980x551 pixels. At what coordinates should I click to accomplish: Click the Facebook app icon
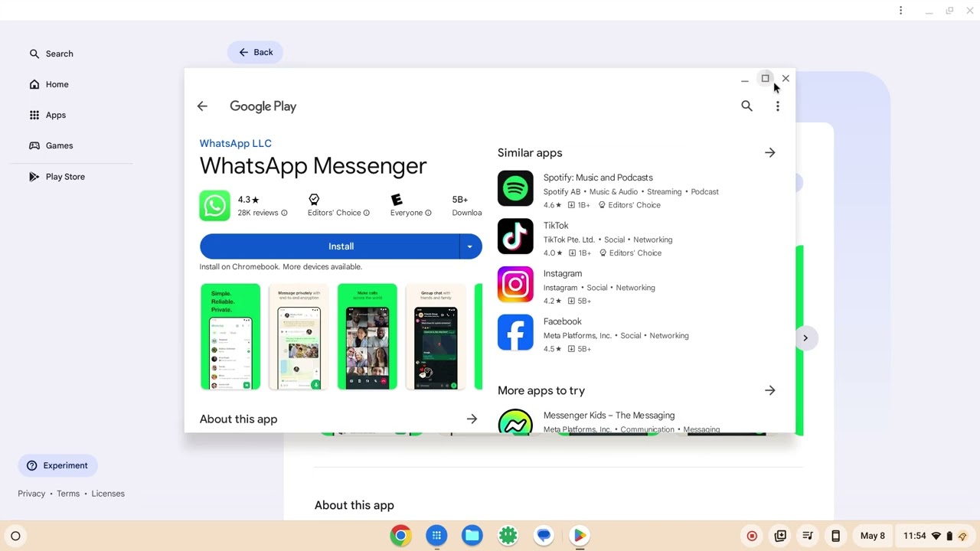515,332
